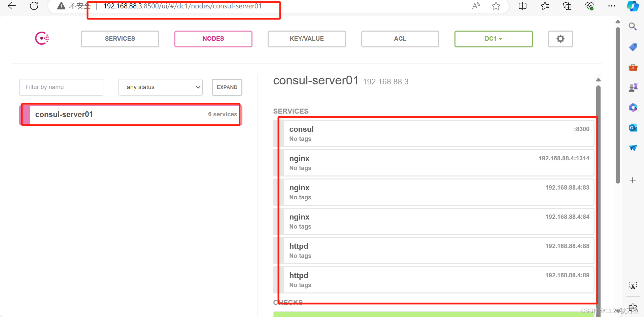Open browser essentials heart icon
This screenshot has width=644, height=317.
(x=589, y=6)
